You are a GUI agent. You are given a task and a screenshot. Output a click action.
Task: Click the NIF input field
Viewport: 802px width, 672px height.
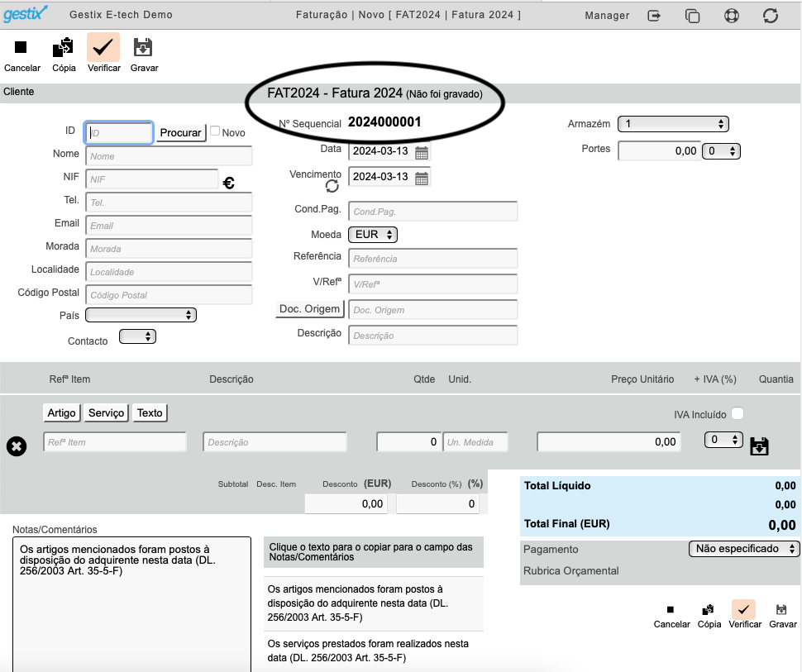click(x=152, y=179)
